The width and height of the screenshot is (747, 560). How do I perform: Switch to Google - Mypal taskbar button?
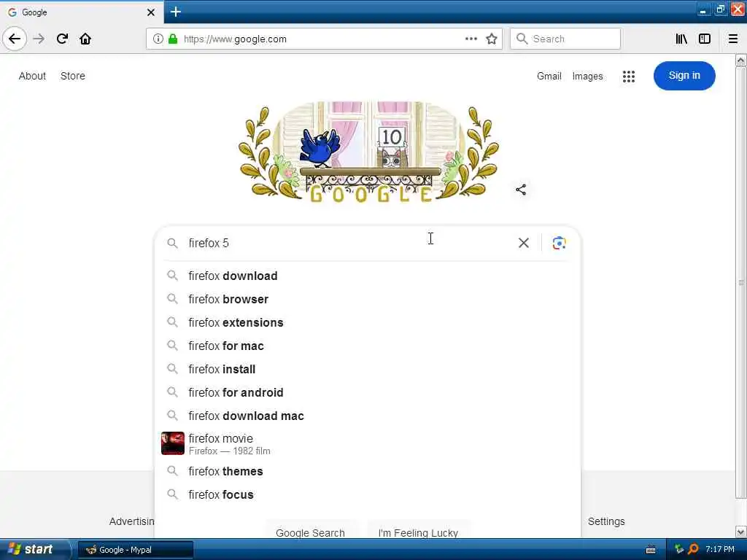tap(135, 550)
